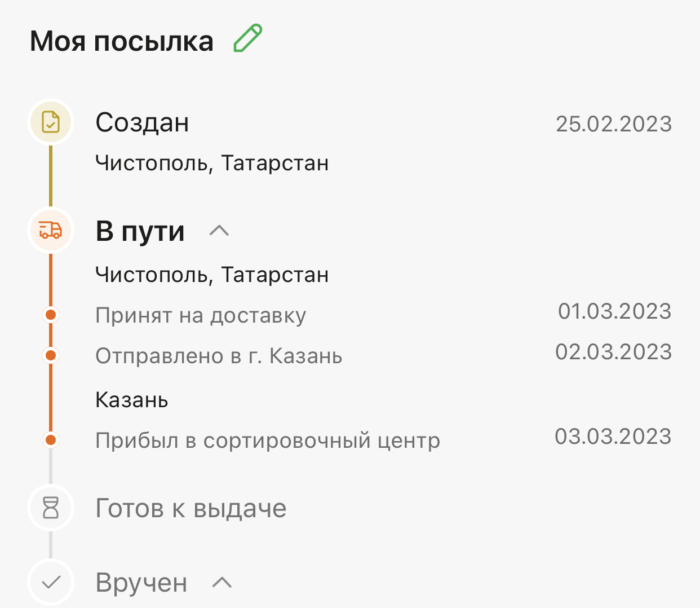Image resolution: width=700 pixels, height=608 pixels.
Task: Click the Вручен status label
Action: [x=141, y=583]
